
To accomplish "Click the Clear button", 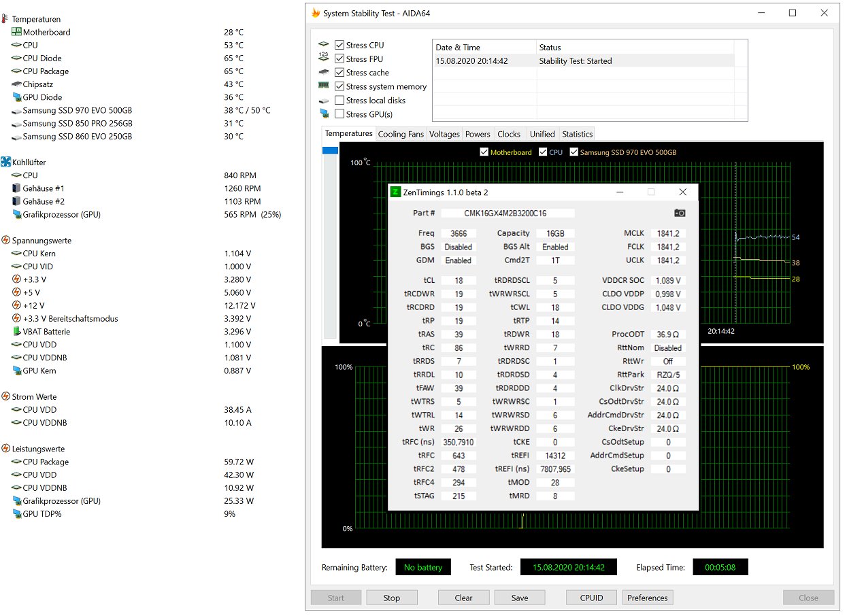I will (x=464, y=598).
